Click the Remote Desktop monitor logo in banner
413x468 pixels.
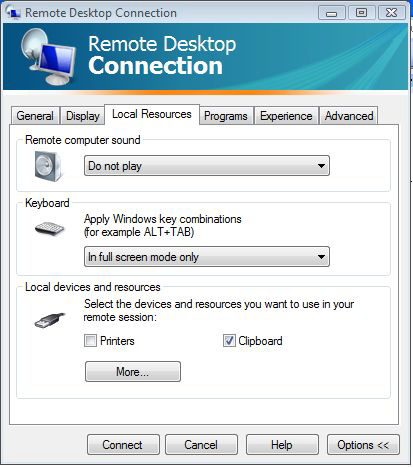coord(48,57)
